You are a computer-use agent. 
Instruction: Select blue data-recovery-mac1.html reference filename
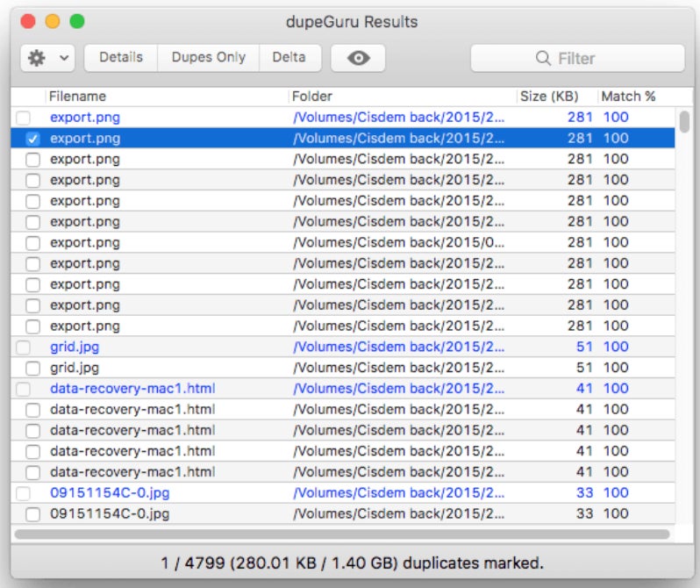pos(132,389)
